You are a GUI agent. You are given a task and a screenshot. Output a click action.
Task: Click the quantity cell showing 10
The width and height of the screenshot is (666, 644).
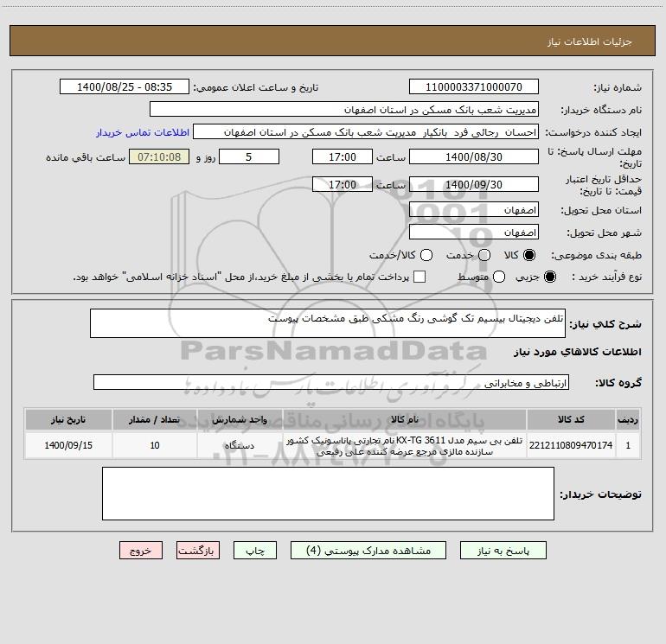coord(155,445)
